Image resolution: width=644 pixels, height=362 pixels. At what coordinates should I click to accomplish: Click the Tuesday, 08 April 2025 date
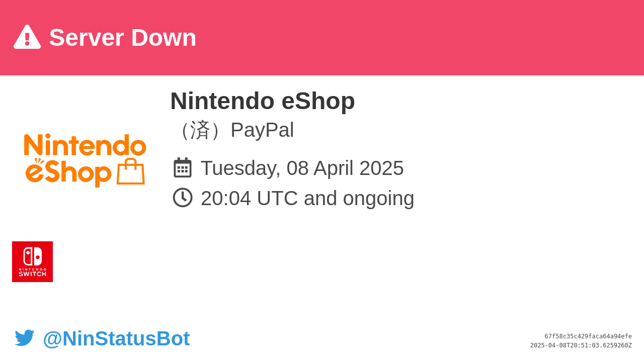(x=302, y=168)
